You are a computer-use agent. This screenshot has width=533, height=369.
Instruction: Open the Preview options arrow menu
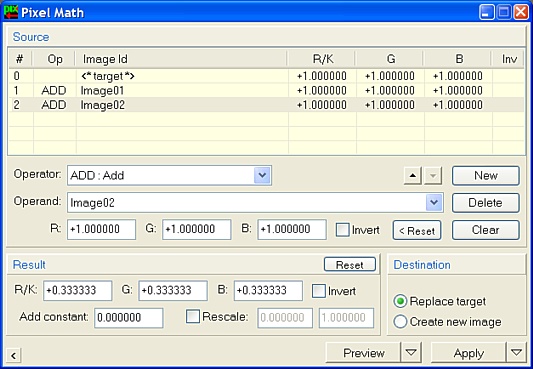coord(411,352)
